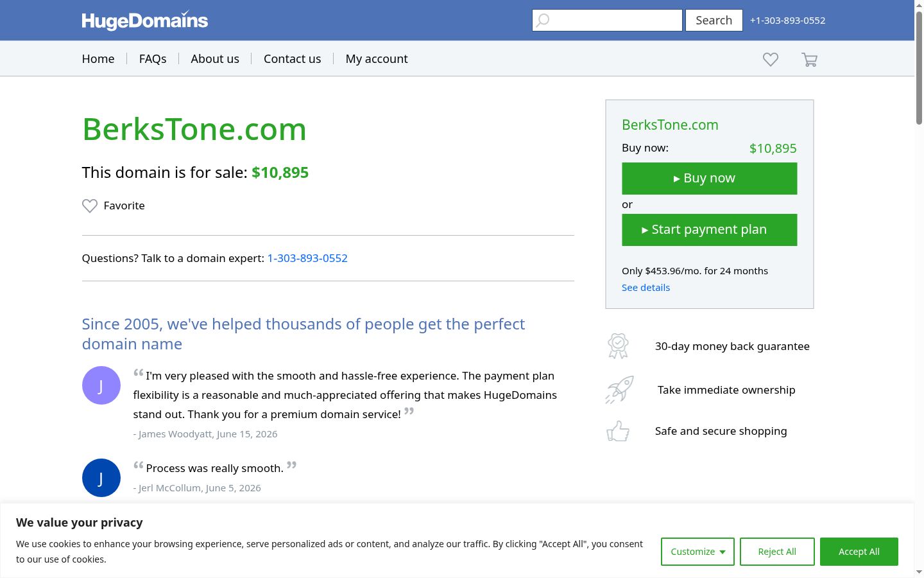Click the HugeDomains logo
This screenshot has height=578, width=924.
pyautogui.click(x=145, y=21)
